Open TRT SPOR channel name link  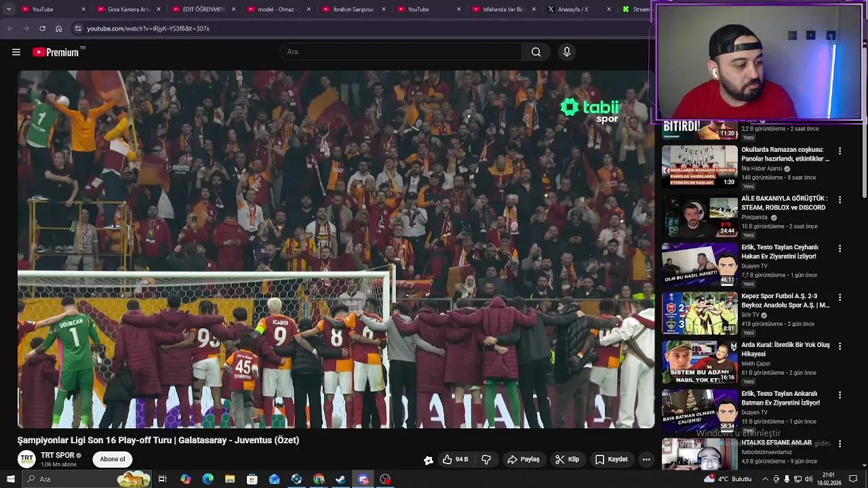58,455
